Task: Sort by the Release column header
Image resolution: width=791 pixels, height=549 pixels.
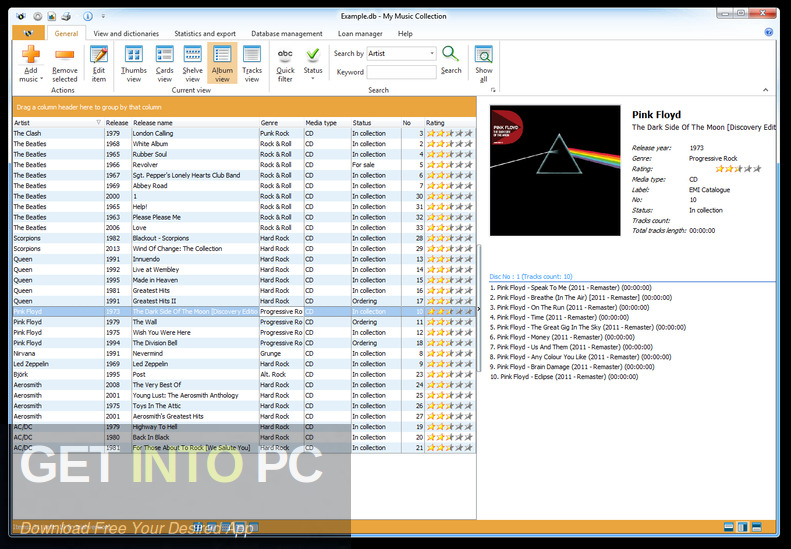Action: point(117,123)
